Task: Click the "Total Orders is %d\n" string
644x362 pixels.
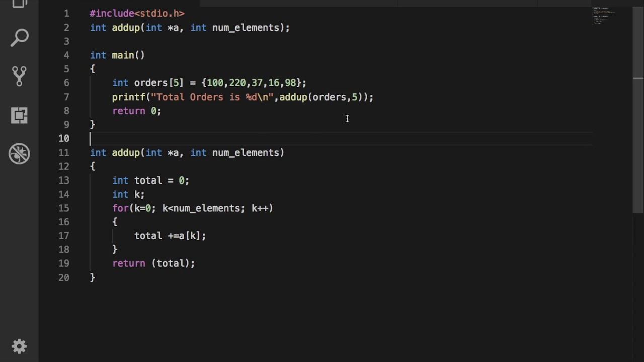Action: (x=212, y=97)
